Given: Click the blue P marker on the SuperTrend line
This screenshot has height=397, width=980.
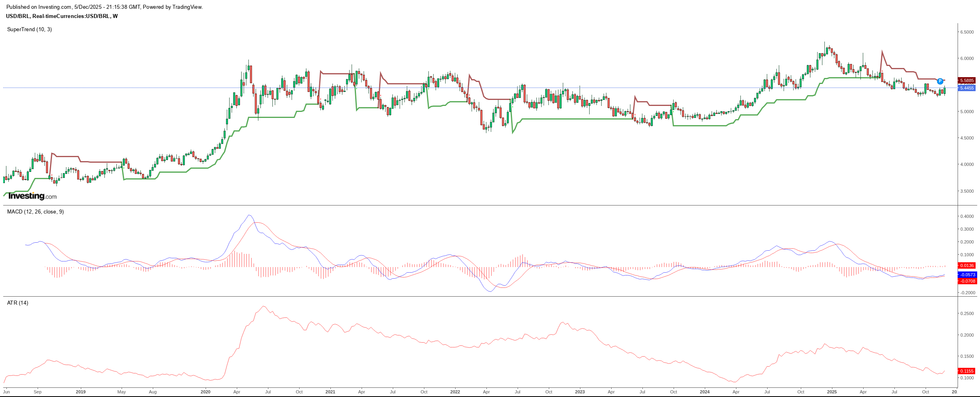Looking at the screenshot, I should (940, 81).
